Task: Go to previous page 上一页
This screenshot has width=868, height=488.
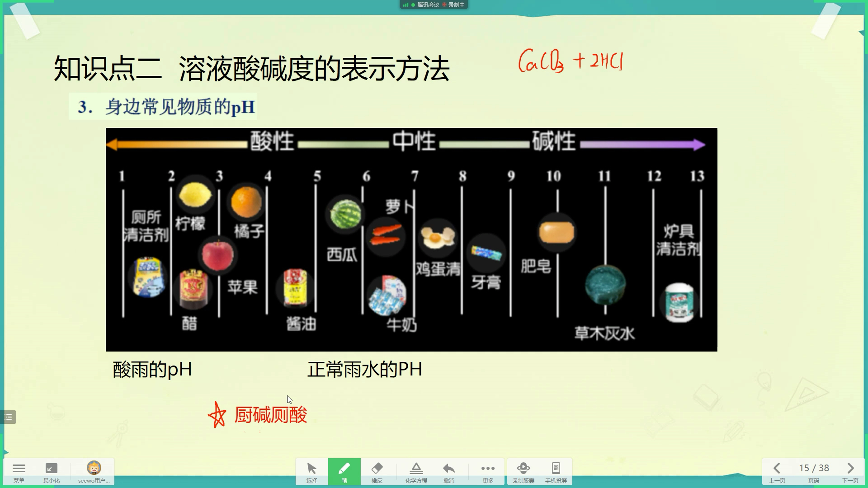Action: click(x=777, y=472)
